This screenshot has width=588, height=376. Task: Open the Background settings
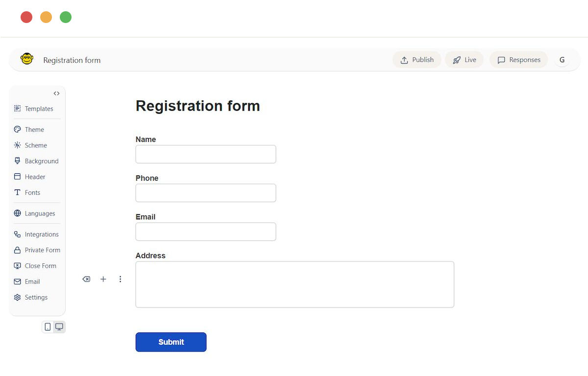(x=36, y=161)
